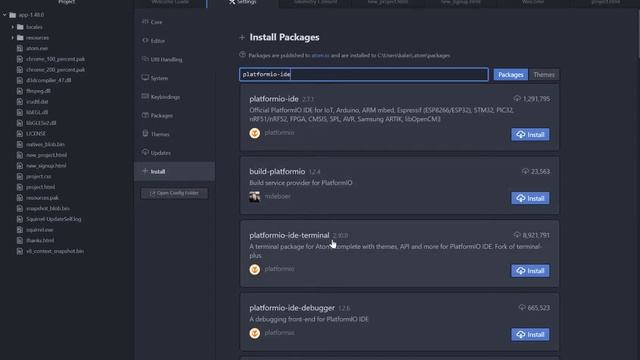Switch to the Telemetry Consent tab
Image resolution: width=640 pixels, height=360 pixels.
click(315, 2)
